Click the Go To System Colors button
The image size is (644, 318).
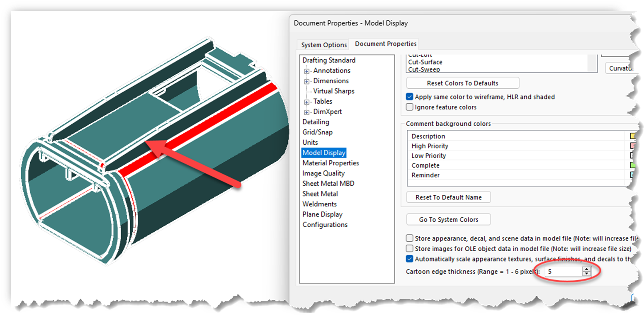[x=448, y=219]
